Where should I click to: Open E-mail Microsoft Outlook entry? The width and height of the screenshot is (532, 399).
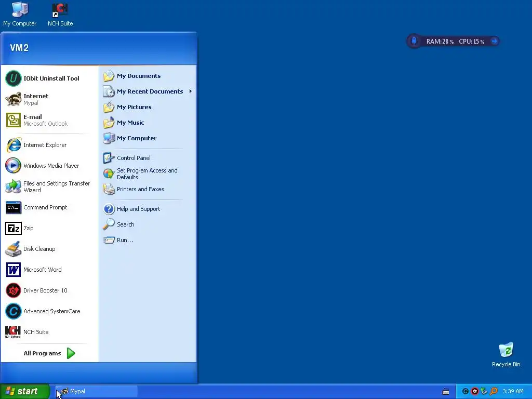click(x=49, y=120)
